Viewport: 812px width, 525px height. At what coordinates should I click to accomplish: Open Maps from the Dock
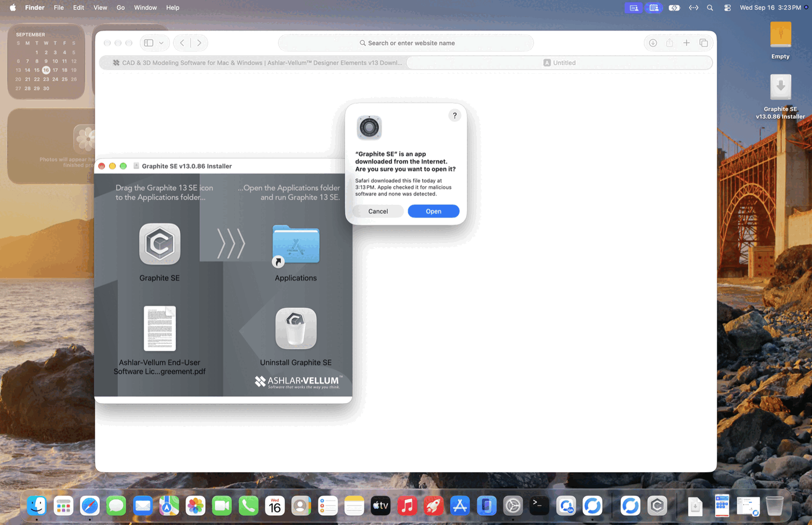click(169, 506)
